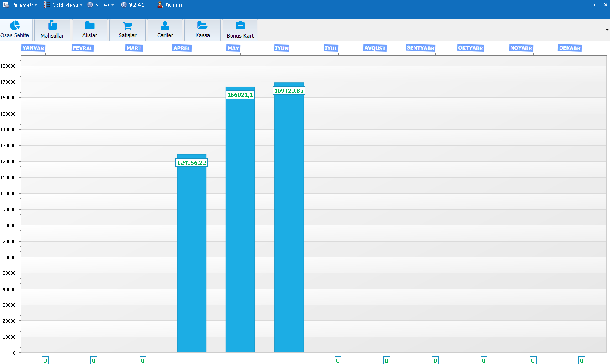Click the 180000 axis label
The width and height of the screenshot is (610, 364).
(8, 66)
